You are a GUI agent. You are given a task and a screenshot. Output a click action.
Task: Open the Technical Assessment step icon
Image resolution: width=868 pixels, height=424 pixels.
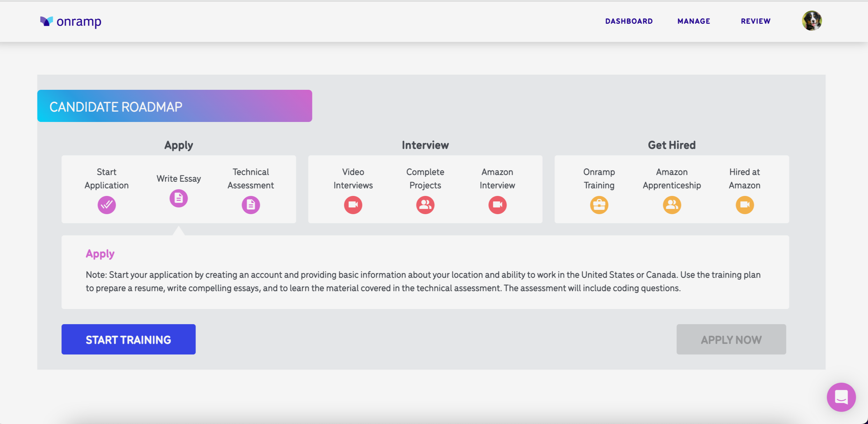(251, 205)
